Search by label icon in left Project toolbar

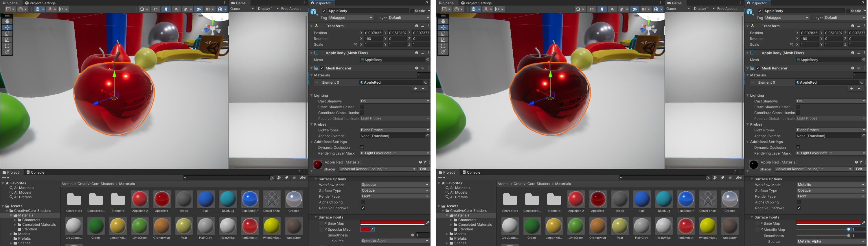287,178
